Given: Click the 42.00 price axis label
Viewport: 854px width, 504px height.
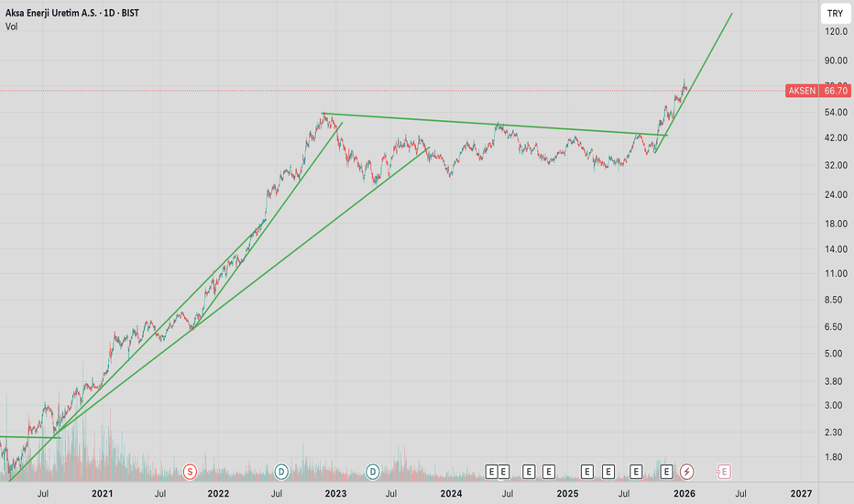Looking at the screenshot, I should click(836, 137).
